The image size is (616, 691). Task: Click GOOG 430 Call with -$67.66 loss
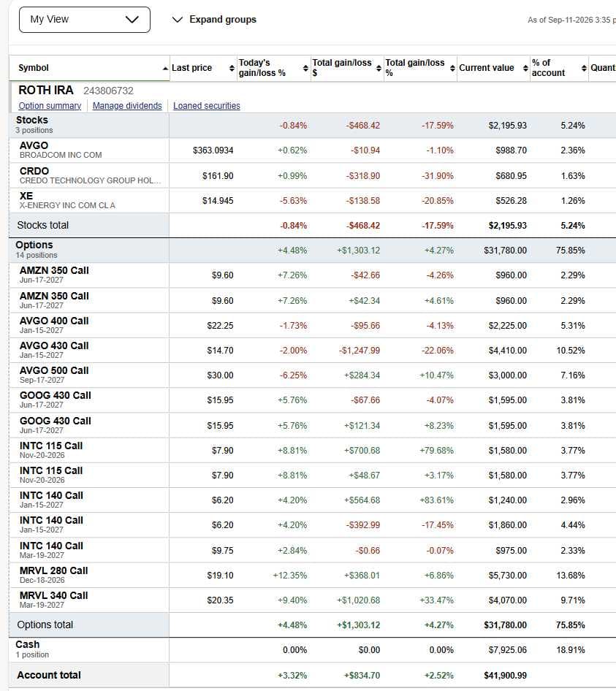click(x=55, y=396)
